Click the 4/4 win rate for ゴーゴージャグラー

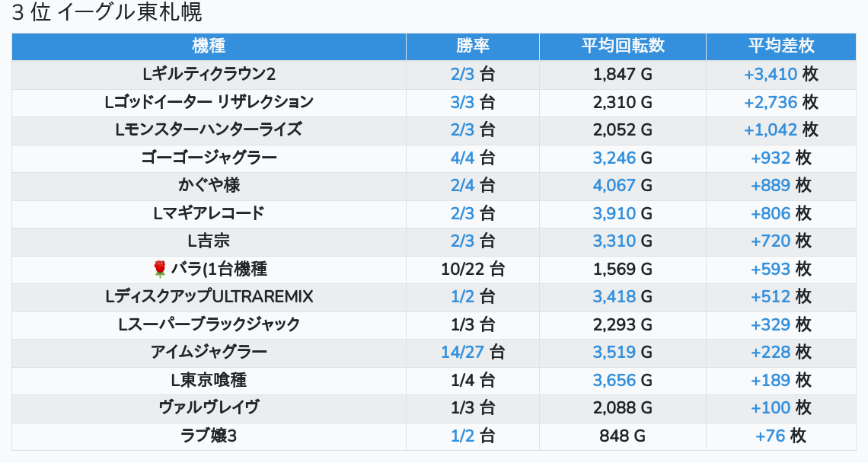point(462,158)
